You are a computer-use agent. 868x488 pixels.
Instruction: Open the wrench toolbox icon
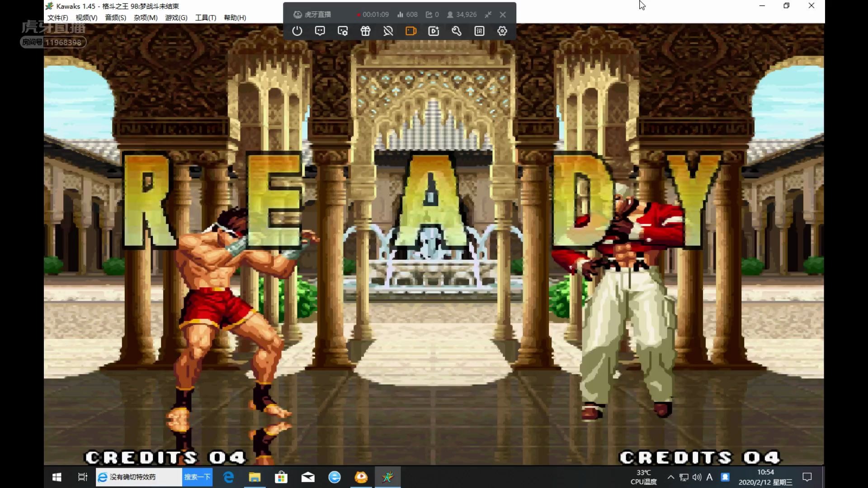[x=457, y=31]
